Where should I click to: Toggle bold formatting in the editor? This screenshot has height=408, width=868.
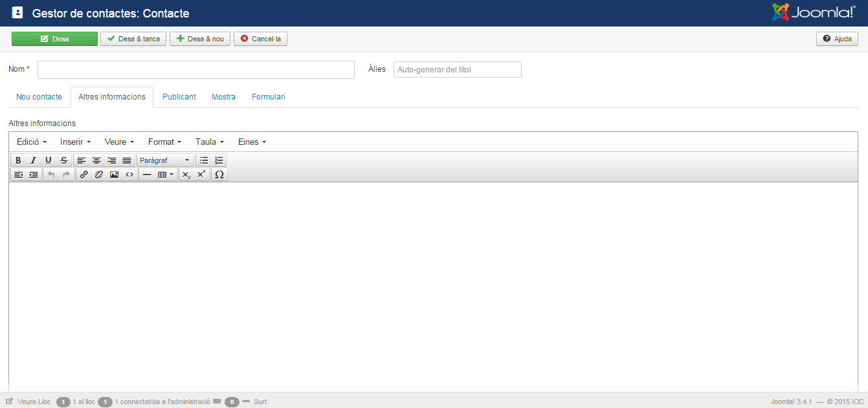(x=18, y=160)
